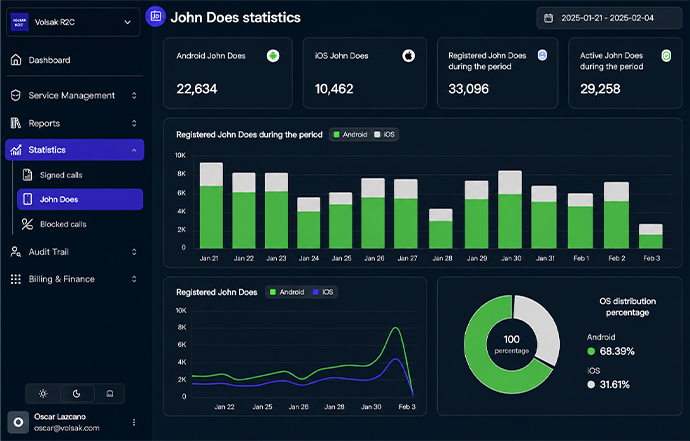The width and height of the screenshot is (690, 441).
Task: Click the Signed calls document icon
Action: [27, 175]
